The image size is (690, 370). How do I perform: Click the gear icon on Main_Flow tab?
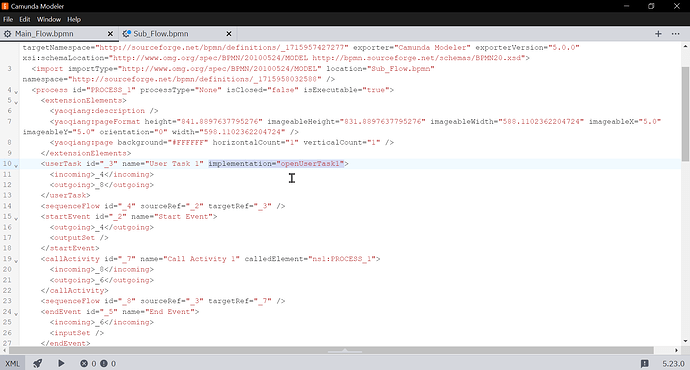tap(7, 34)
